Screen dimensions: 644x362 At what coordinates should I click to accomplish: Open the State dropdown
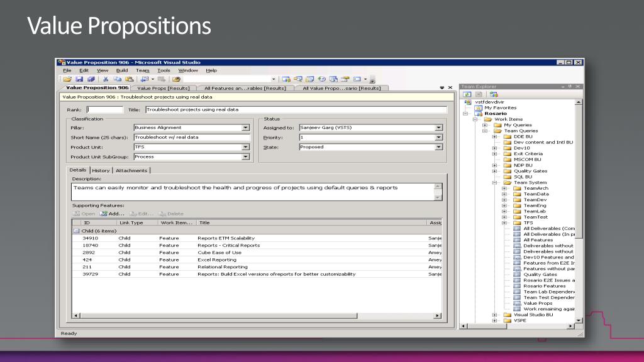click(x=438, y=147)
